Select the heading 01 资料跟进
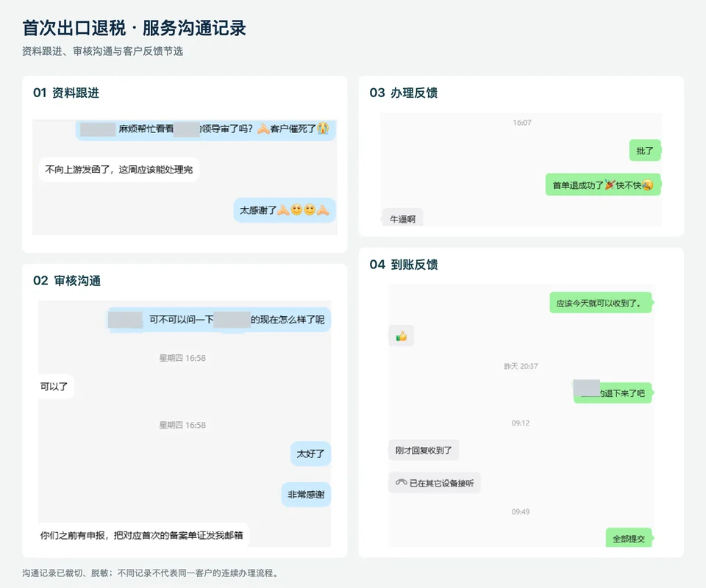 point(66,93)
